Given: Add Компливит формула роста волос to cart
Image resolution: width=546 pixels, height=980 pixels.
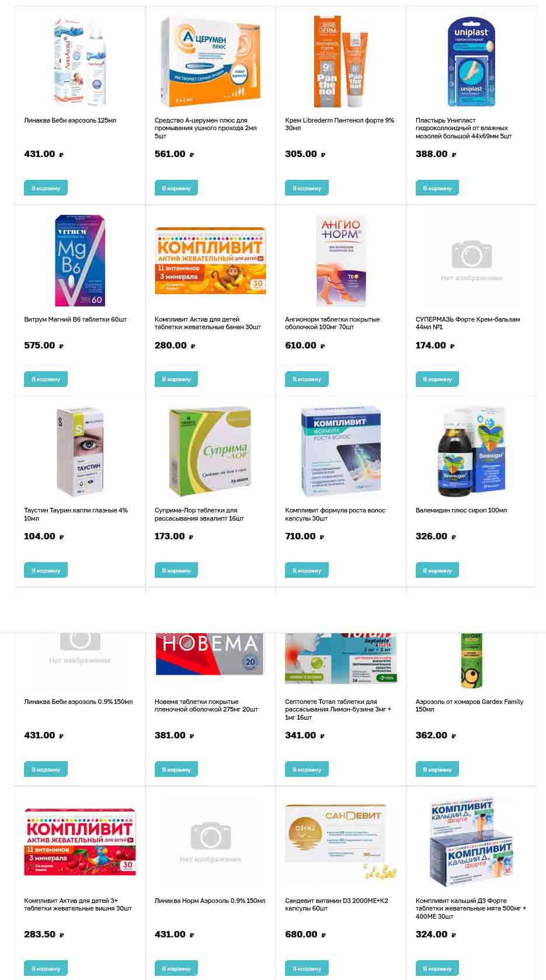Looking at the screenshot, I should 307,570.
